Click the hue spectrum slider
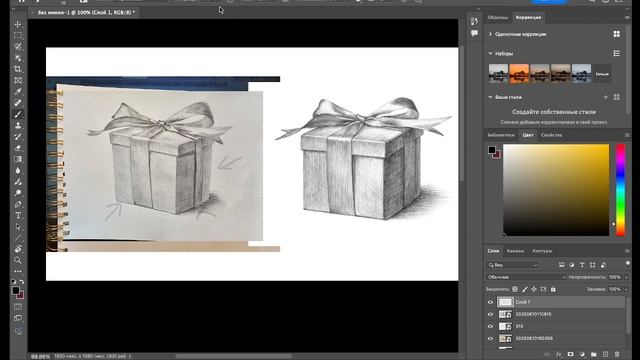The width and height of the screenshot is (640, 360). pyautogui.click(x=620, y=190)
